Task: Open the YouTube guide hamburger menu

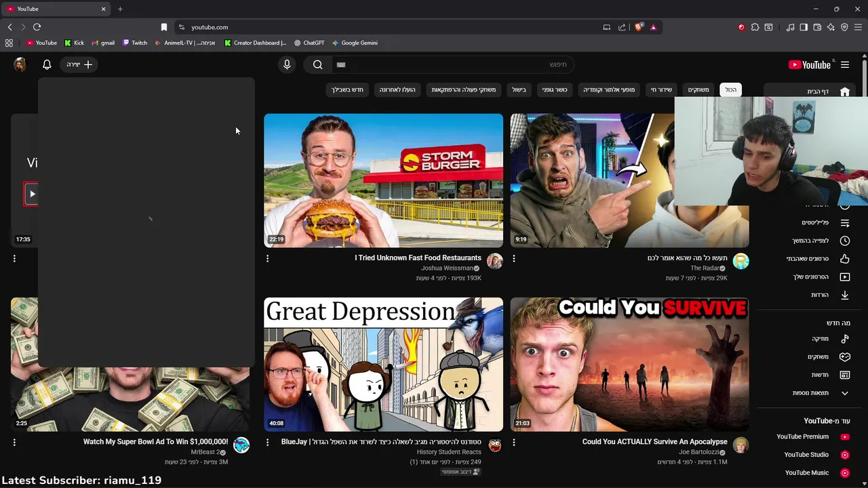Action: (x=845, y=64)
